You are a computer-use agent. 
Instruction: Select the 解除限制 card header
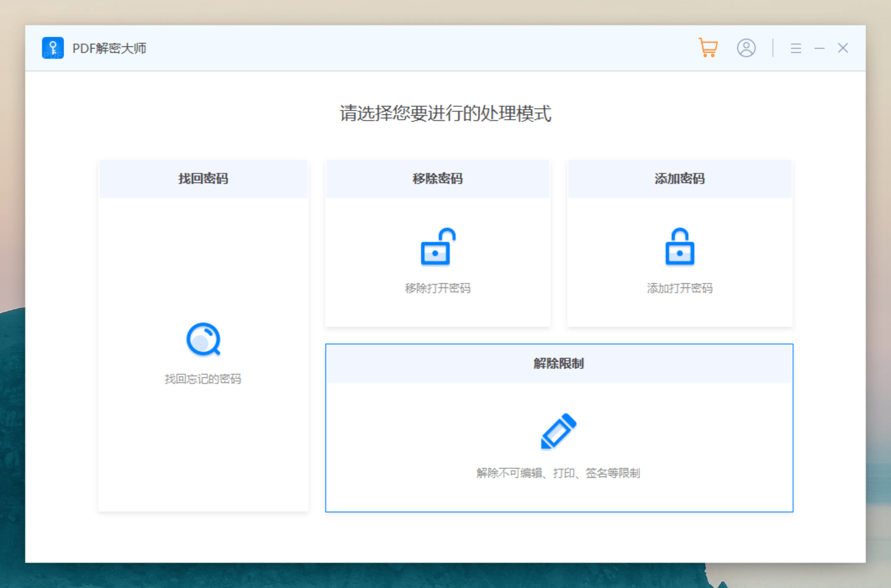[559, 363]
